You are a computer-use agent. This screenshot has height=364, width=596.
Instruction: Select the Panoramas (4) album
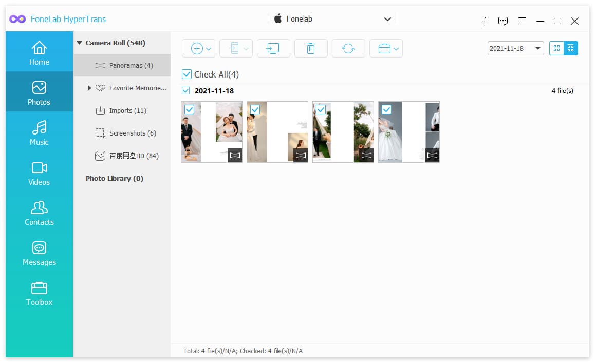[122, 65]
